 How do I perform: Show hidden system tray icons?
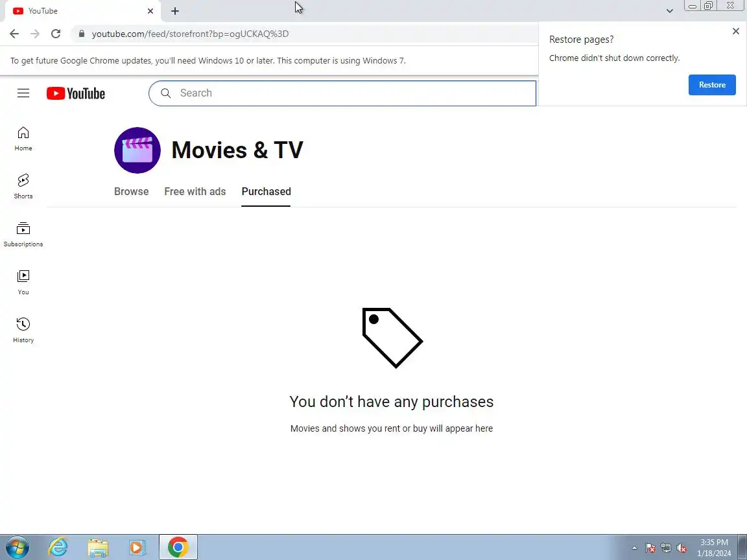click(634, 548)
